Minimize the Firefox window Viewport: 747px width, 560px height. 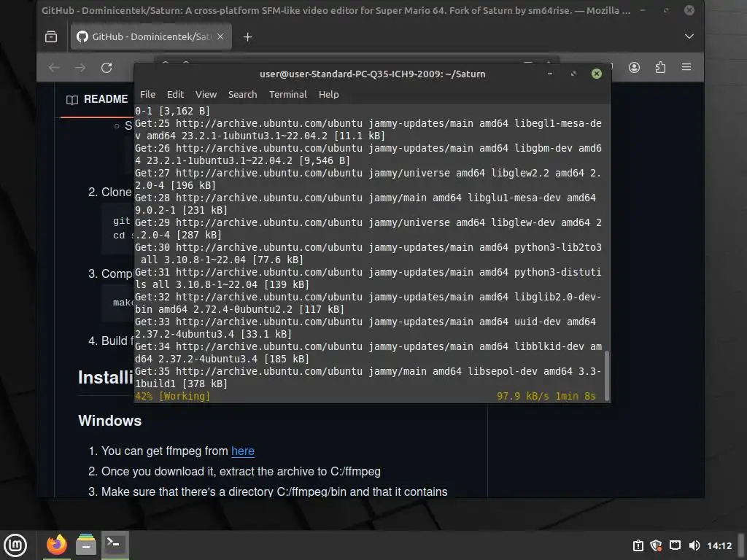click(643, 10)
